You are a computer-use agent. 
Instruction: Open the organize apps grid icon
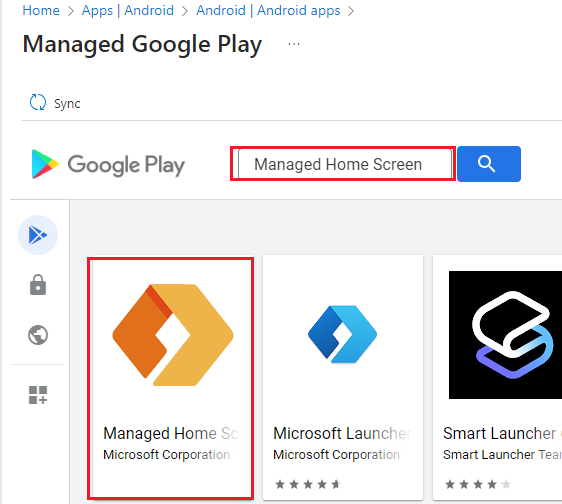(x=38, y=395)
